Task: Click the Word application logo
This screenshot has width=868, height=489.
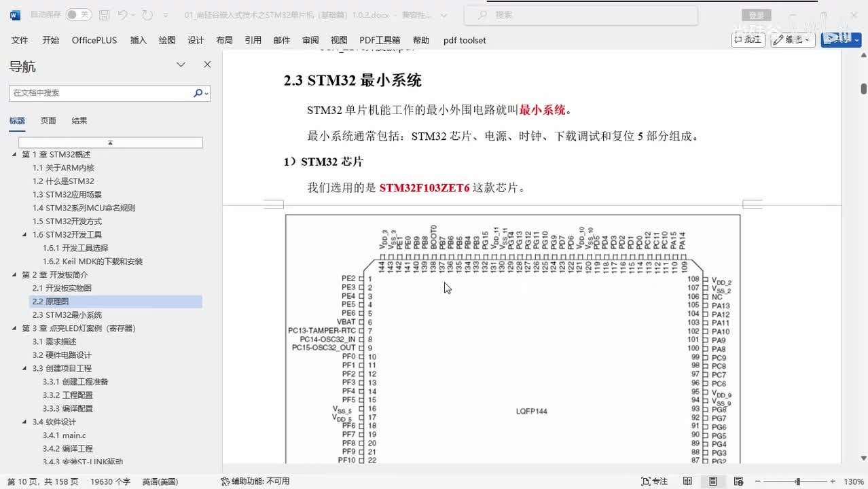Action: 15,14
